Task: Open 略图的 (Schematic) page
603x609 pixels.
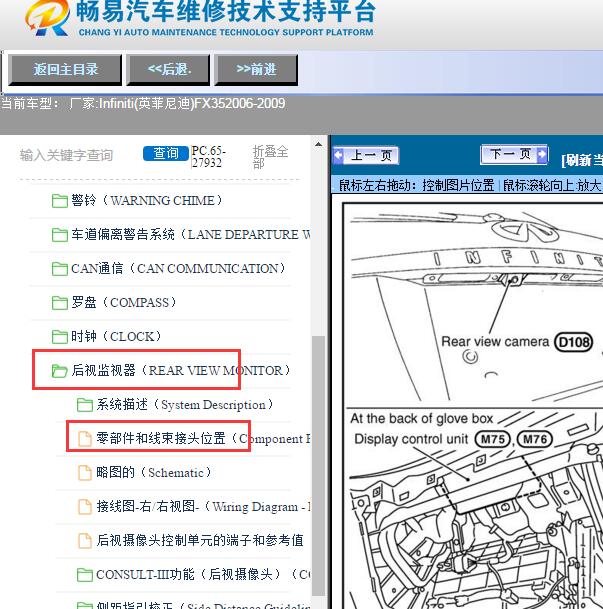Action: coord(154,473)
